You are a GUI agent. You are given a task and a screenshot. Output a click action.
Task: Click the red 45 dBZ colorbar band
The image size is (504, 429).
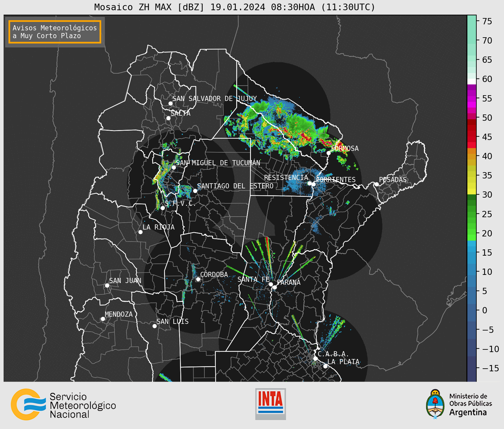click(472, 137)
